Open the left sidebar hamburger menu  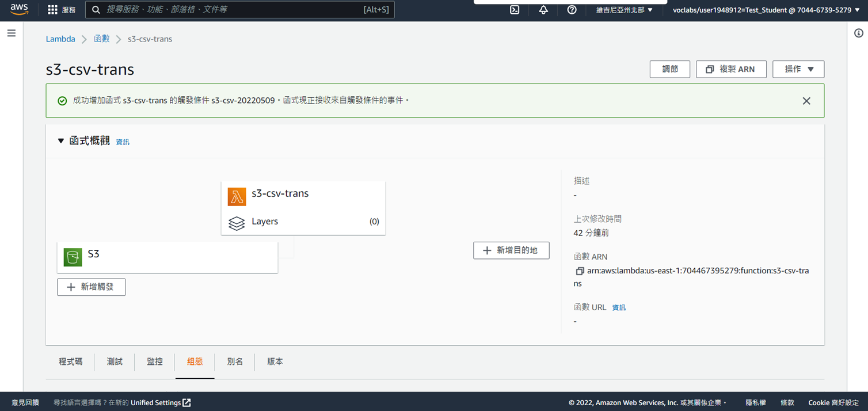click(x=11, y=33)
